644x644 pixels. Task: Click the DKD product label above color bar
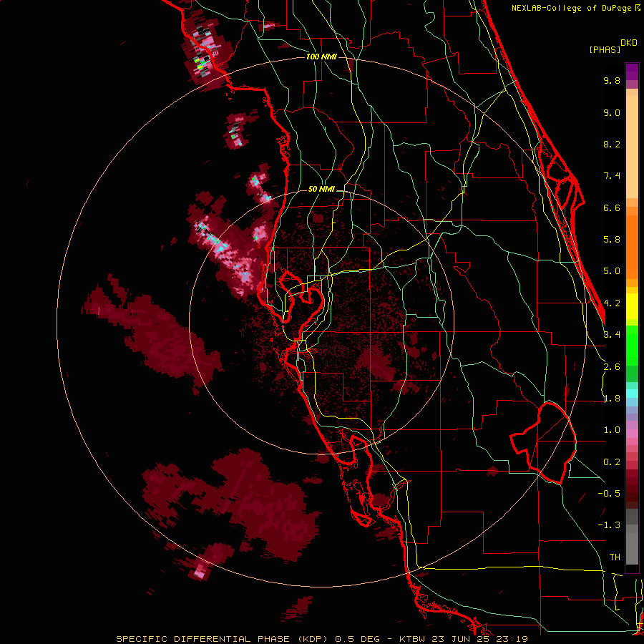click(629, 43)
